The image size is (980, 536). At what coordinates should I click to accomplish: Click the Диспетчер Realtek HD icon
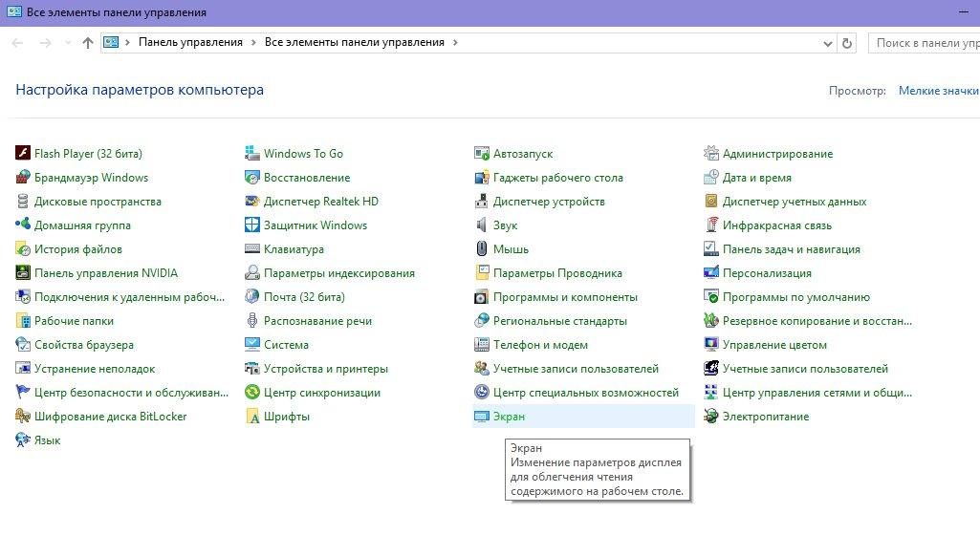[x=252, y=202]
